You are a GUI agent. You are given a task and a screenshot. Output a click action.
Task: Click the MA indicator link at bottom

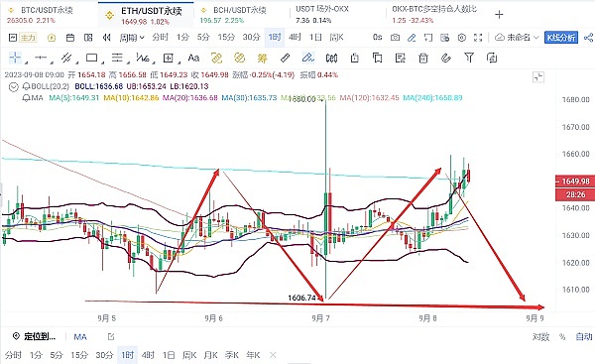(x=80, y=336)
